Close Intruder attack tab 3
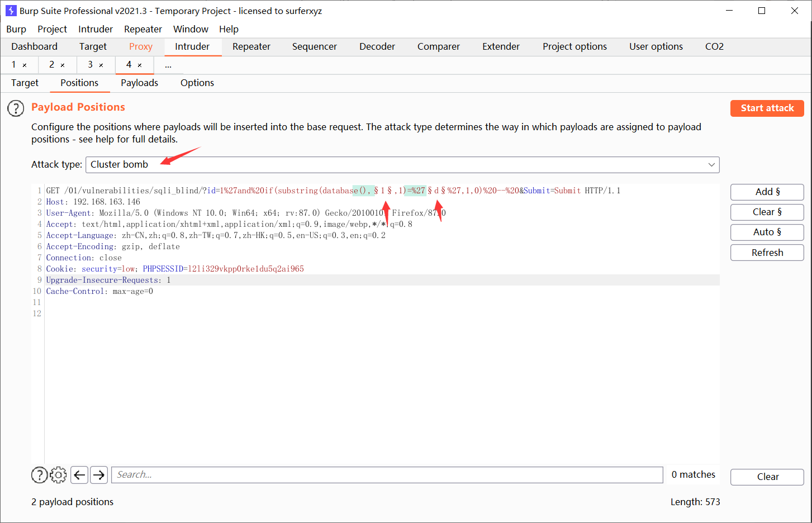Viewport: 812px width, 523px height. (101, 65)
